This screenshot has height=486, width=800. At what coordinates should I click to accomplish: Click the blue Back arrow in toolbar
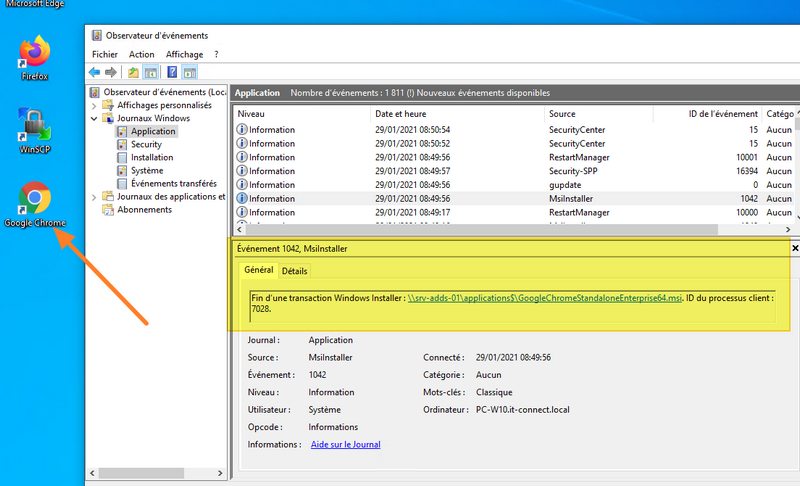point(95,72)
